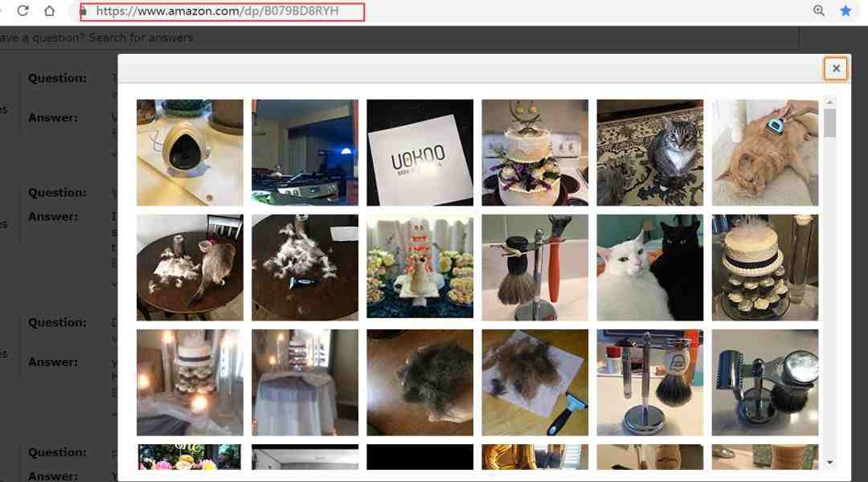View the white cat and black cat photo
The height and width of the screenshot is (482, 868).
point(650,268)
